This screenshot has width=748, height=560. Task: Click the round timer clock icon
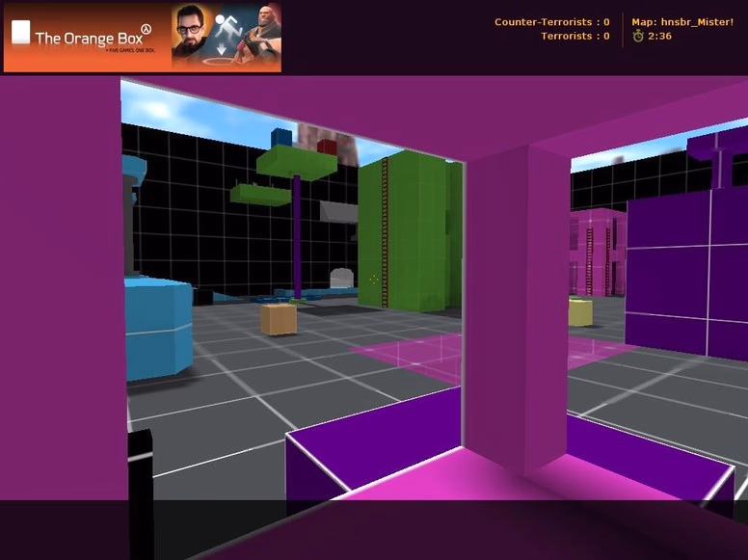pyautogui.click(x=638, y=36)
